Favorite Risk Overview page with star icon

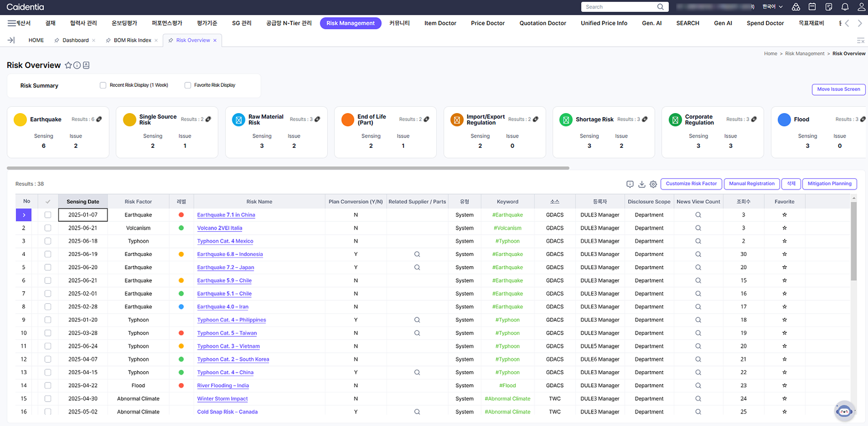tap(69, 66)
